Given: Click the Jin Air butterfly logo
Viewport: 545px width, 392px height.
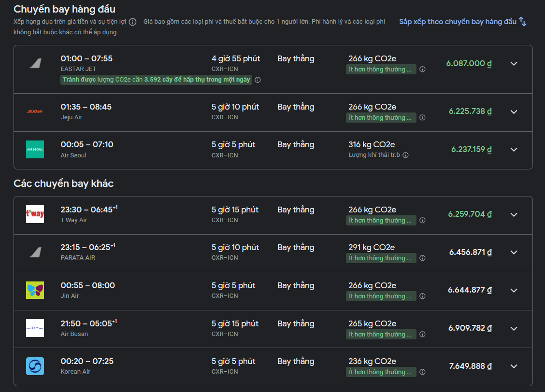Looking at the screenshot, I should coord(35,290).
